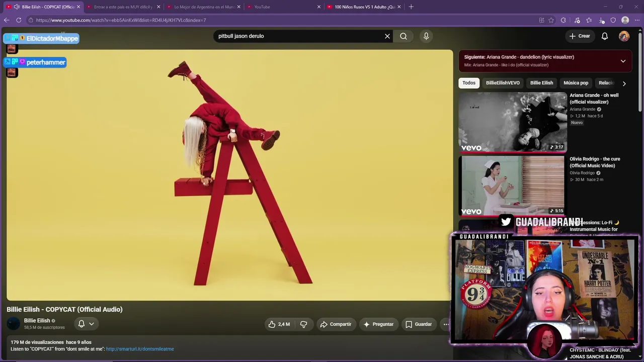
Task: Clear the YouTube search text with the X
Action: point(387,36)
